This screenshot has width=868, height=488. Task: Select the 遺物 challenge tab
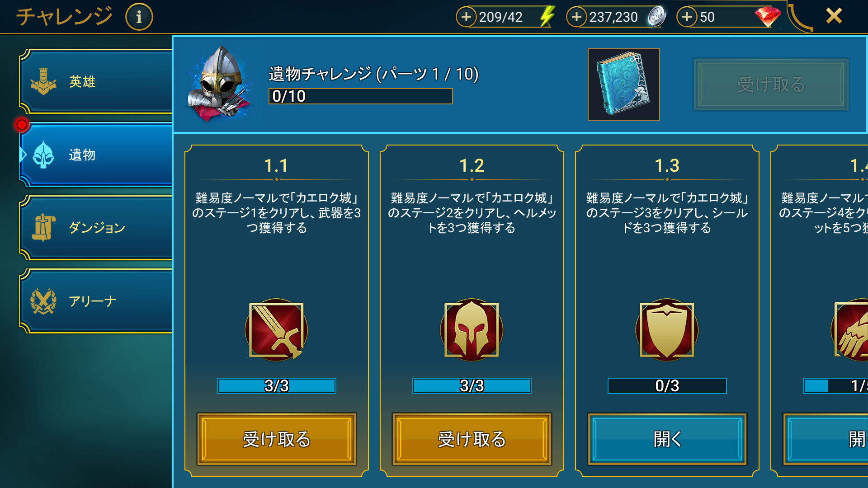(96, 155)
